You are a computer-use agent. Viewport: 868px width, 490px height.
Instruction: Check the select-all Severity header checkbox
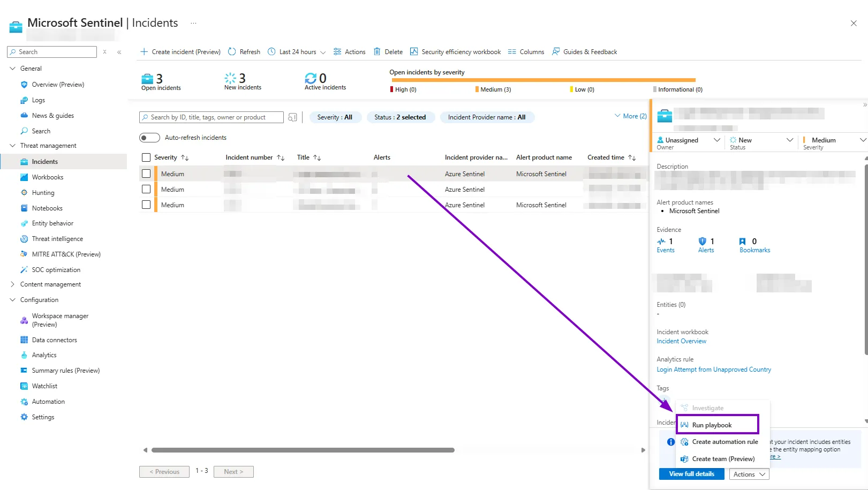pyautogui.click(x=146, y=157)
